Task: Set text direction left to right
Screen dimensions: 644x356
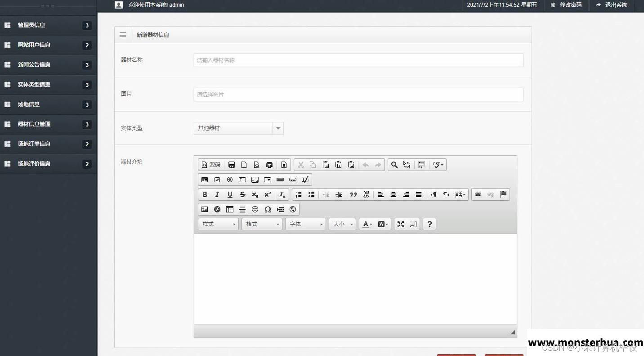Action: (434, 194)
